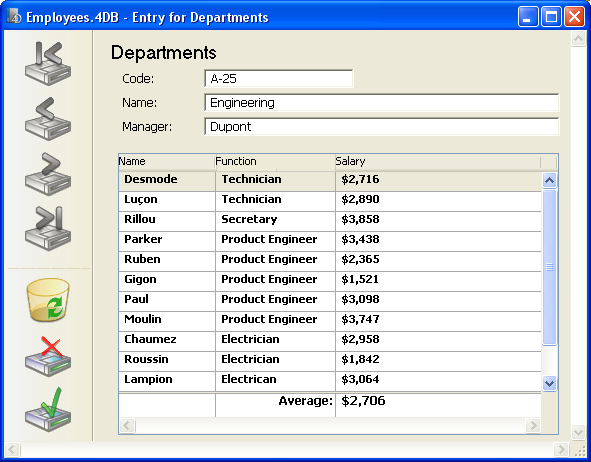Viewport: 591px width, 462px height.
Task: Maximize the Employees.4DB window
Action: pyautogui.click(x=551, y=17)
